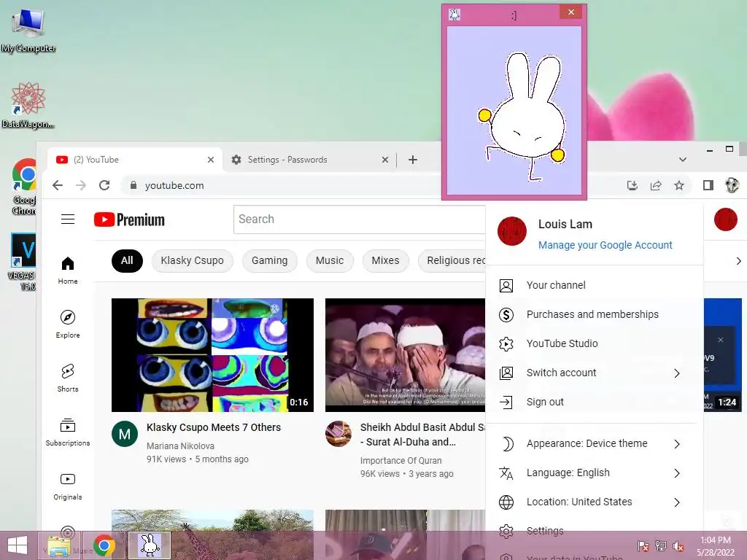The width and height of the screenshot is (747, 560).
Task: Click the YouTube Premium logo
Action: click(x=129, y=219)
